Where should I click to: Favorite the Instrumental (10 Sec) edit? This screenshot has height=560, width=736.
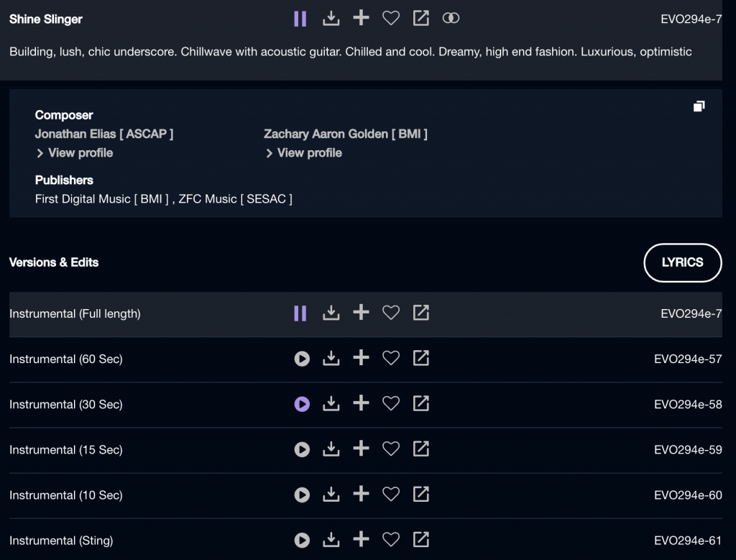pyautogui.click(x=390, y=495)
